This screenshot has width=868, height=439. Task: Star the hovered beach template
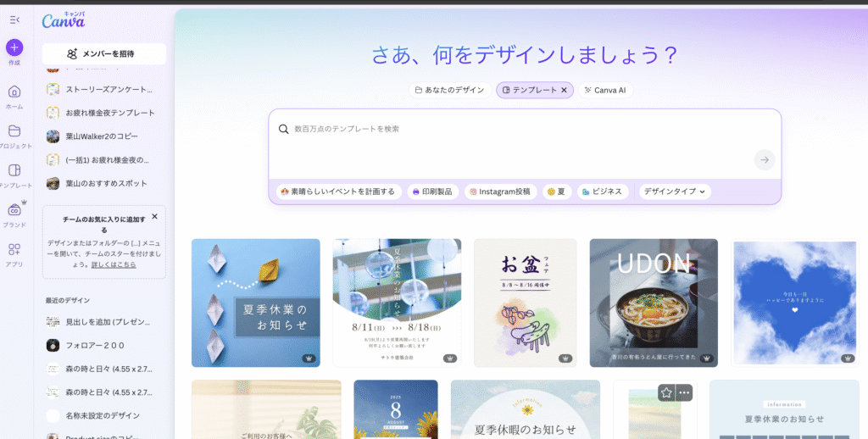[666, 392]
